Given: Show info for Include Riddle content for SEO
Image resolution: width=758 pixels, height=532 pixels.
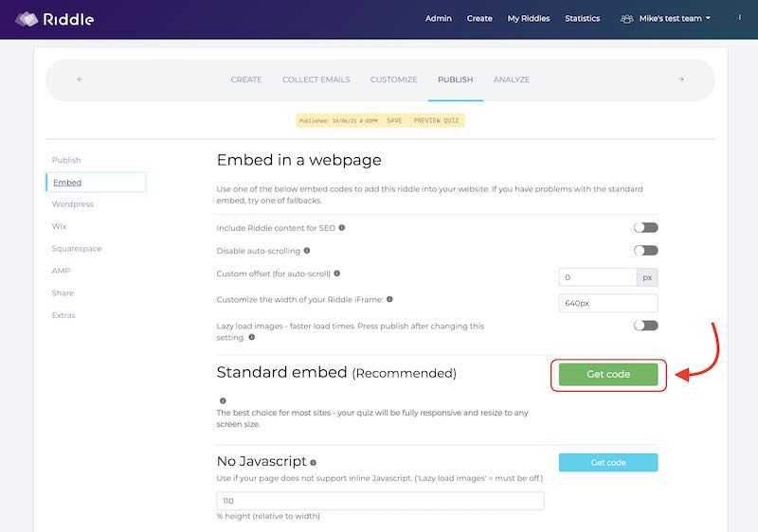Looking at the screenshot, I should click(342, 227).
